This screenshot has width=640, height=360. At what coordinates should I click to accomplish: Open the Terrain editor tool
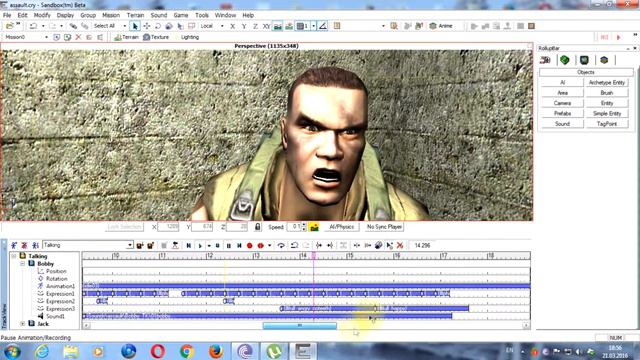(126, 37)
